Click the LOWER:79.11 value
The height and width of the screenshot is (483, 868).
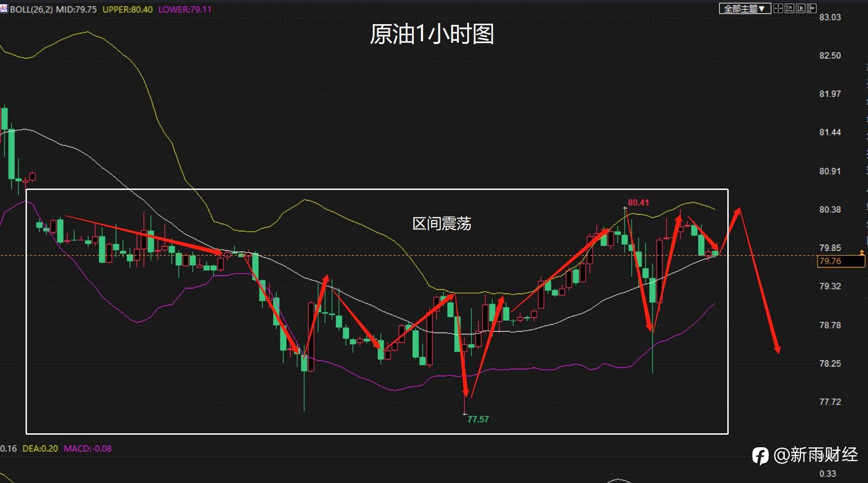coord(185,9)
